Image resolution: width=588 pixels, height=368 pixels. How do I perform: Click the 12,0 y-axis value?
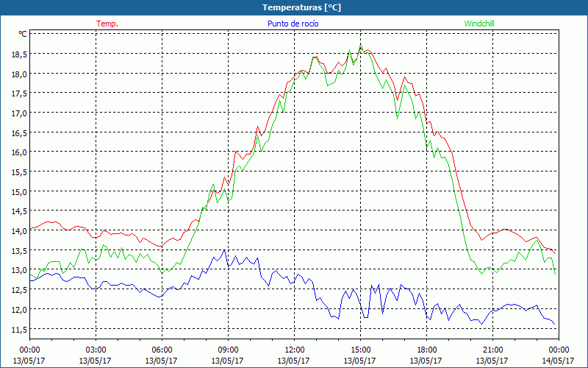click(20, 309)
